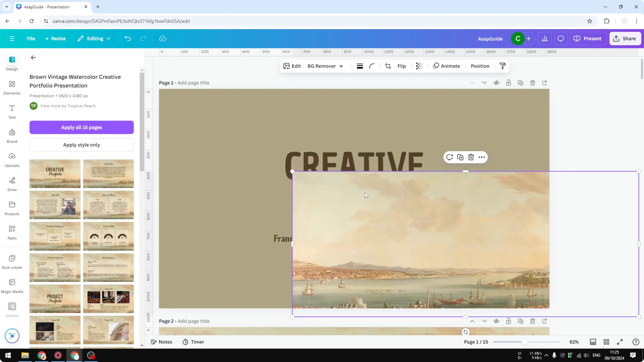Select the Crop tool
644x362 pixels.
(x=388, y=66)
